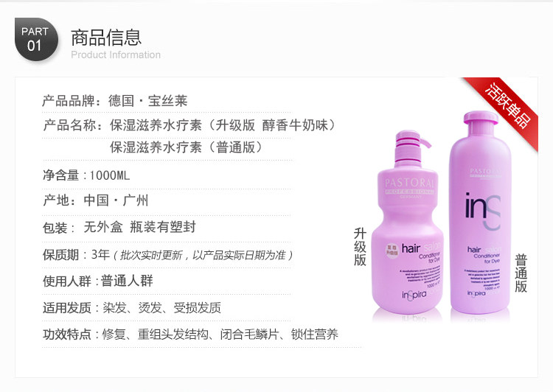Click the red 活跃单品 corner ribbon
Image resolution: width=553 pixels, height=392 pixels.
coord(505,107)
